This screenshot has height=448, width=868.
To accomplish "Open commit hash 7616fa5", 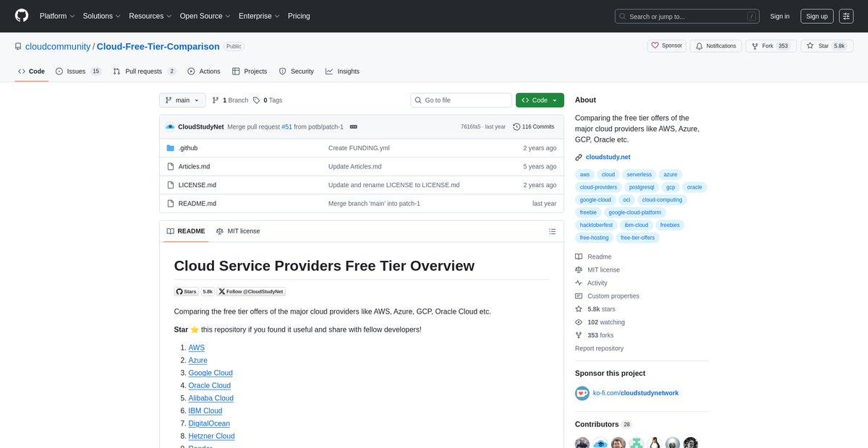I will coord(470,126).
